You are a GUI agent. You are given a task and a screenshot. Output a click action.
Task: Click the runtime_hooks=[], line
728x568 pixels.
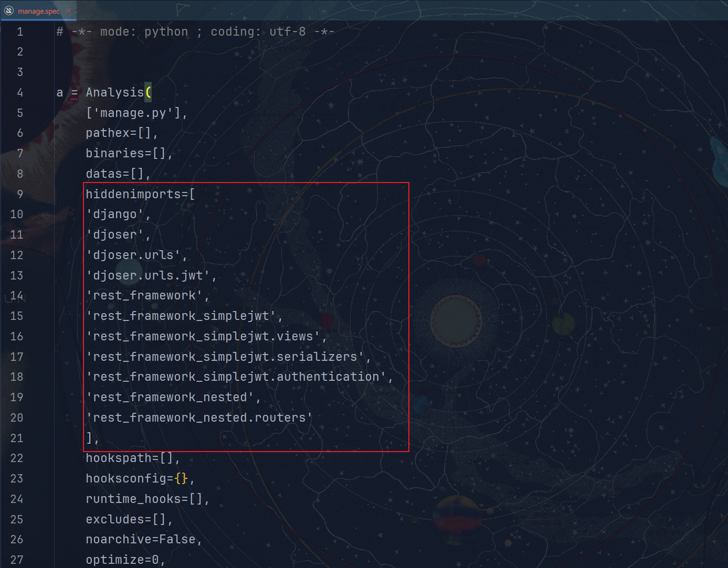tap(147, 499)
